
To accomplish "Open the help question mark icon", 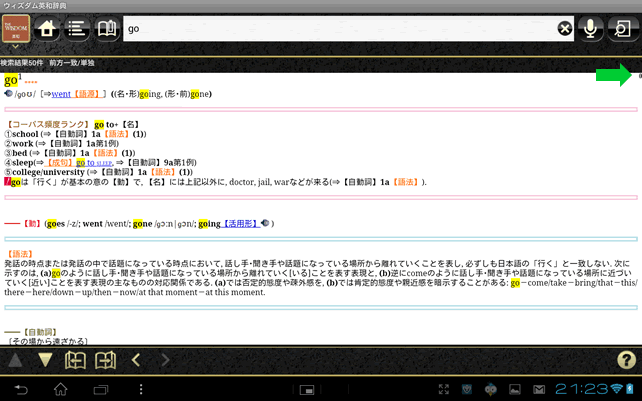I will (625, 359).
